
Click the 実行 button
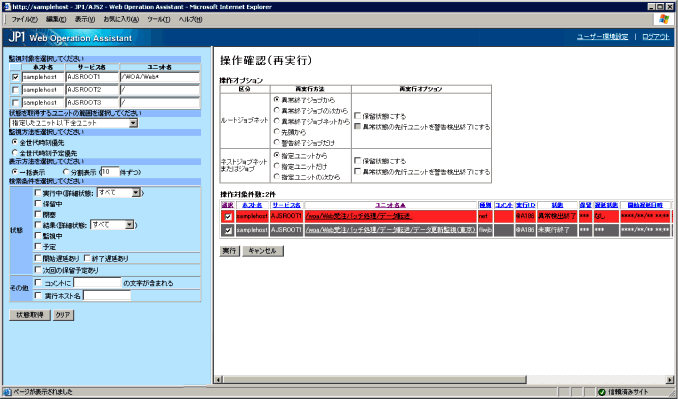tap(229, 251)
